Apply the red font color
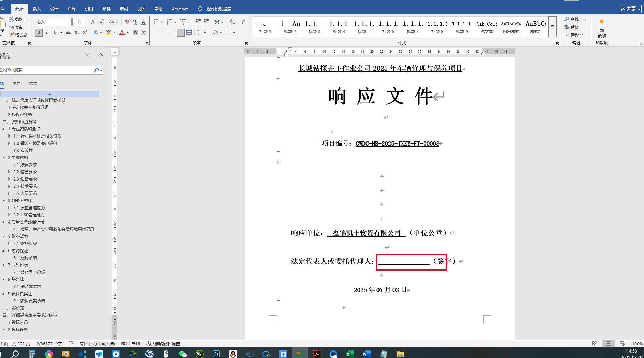 [122, 32]
